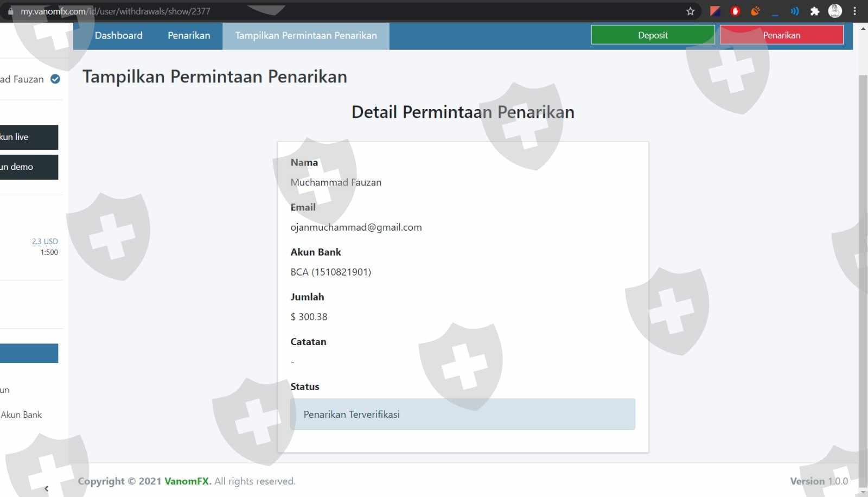This screenshot has width=868, height=497.
Task: Click the orange extension icon
Action: pyautogui.click(x=755, y=11)
